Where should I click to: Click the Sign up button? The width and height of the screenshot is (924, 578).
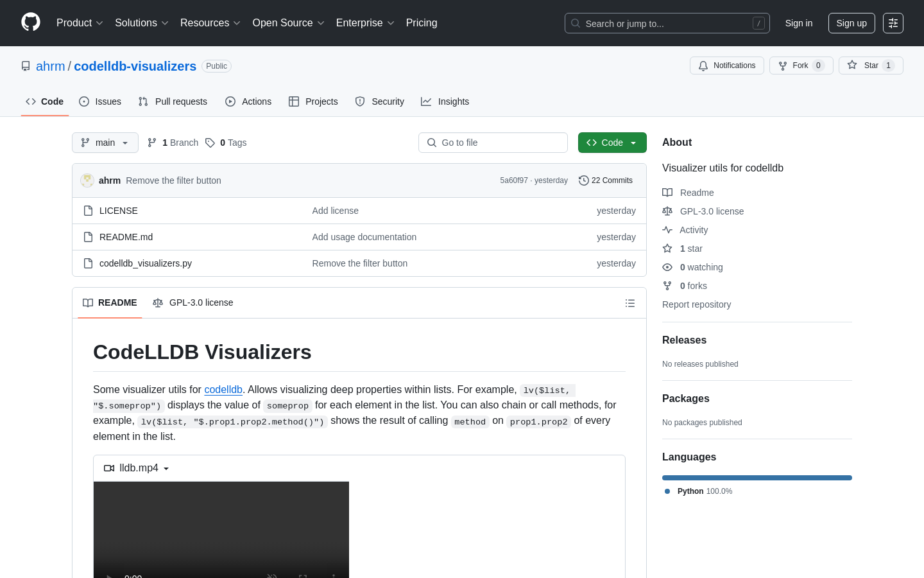tap(851, 23)
